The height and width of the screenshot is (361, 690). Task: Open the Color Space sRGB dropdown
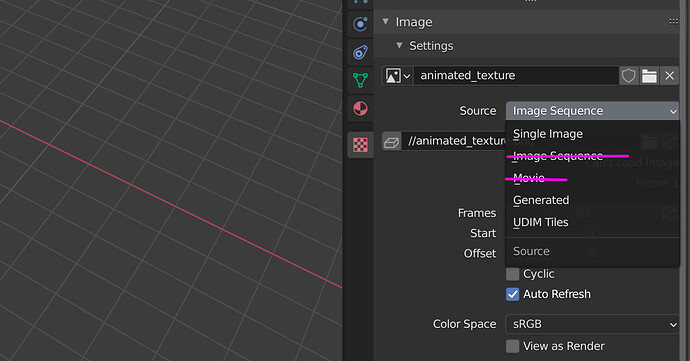pyautogui.click(x=592, y=324)
